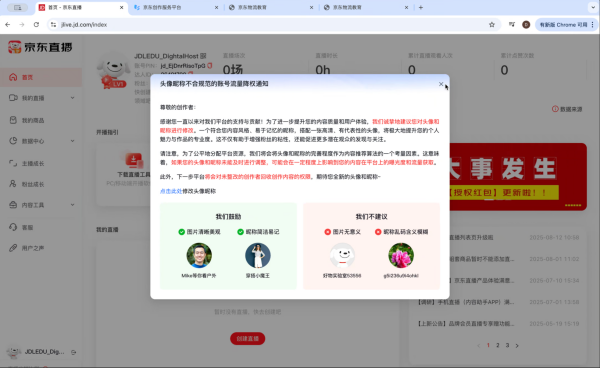
Task: Open 我的商品 bag icon in sidebar
Action: [13, 120]
